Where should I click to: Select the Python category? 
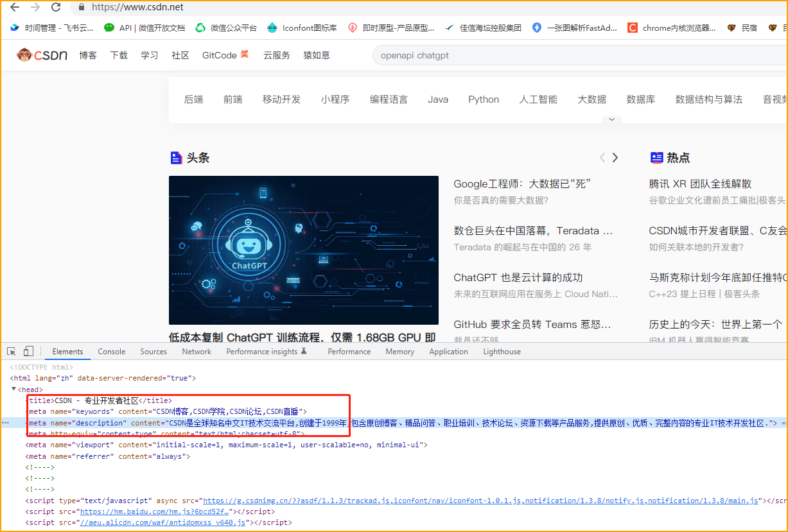pos(484,99)
